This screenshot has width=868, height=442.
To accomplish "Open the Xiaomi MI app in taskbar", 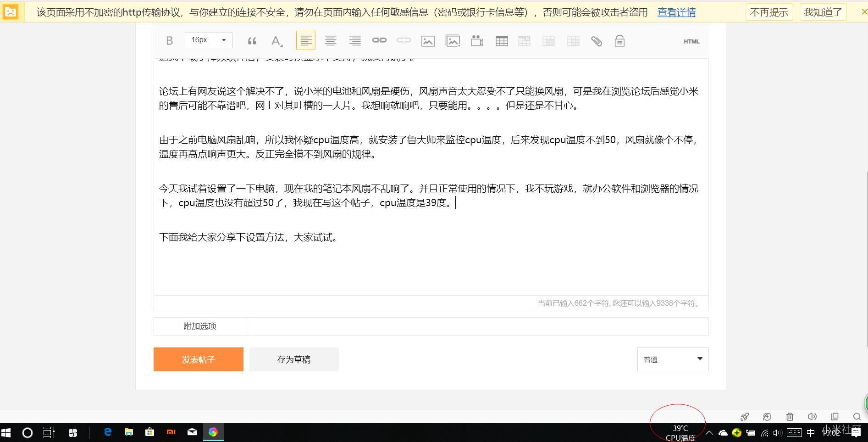I will tap(171, 432).
